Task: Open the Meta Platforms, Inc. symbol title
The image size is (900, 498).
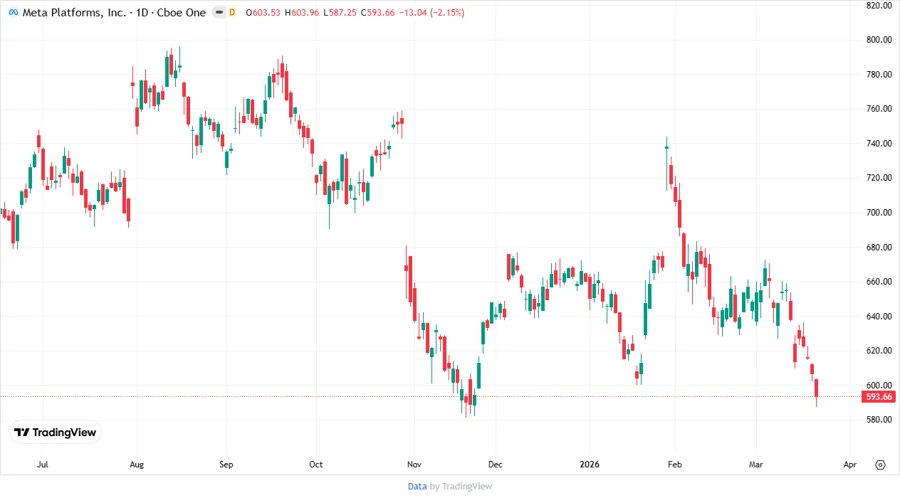Action: pyautogui.click(x=114, y=12)
